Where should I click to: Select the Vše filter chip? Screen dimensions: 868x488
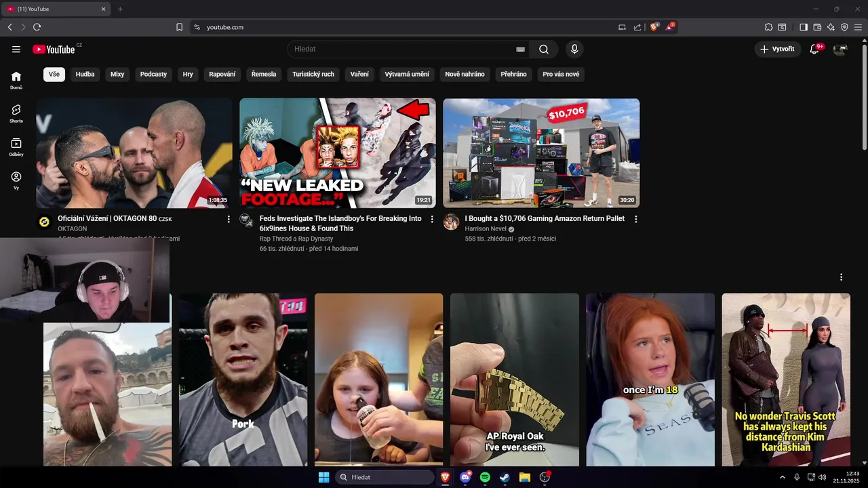[x=54, y=74]
